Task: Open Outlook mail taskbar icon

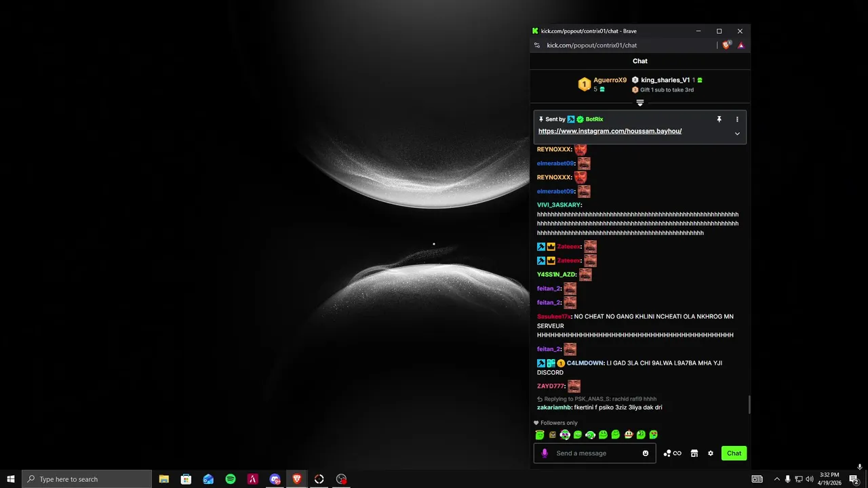Action: [x=208, y=479]
